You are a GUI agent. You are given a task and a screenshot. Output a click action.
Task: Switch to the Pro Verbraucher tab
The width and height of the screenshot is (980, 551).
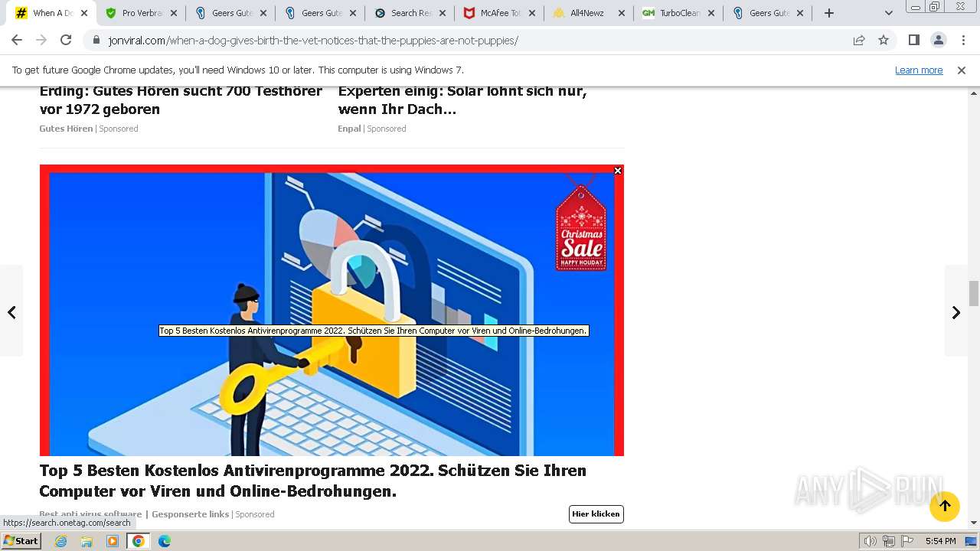(x=134, y=13)
